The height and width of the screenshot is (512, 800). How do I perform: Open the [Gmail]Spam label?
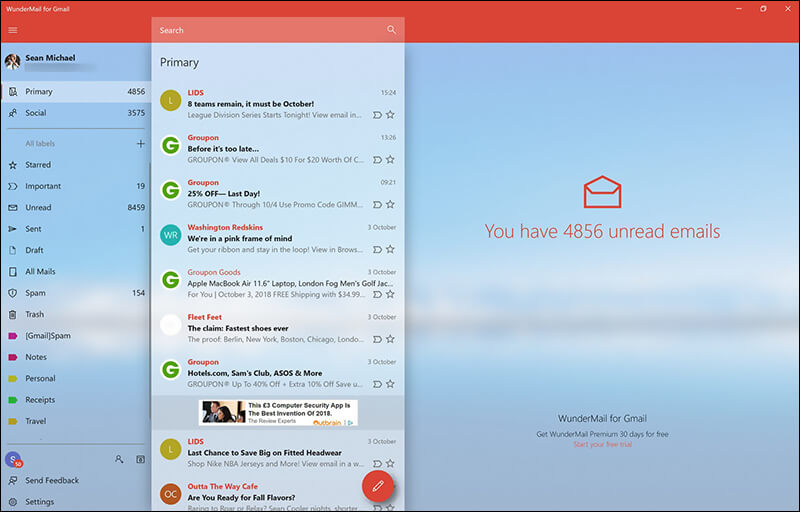[77, 336]
